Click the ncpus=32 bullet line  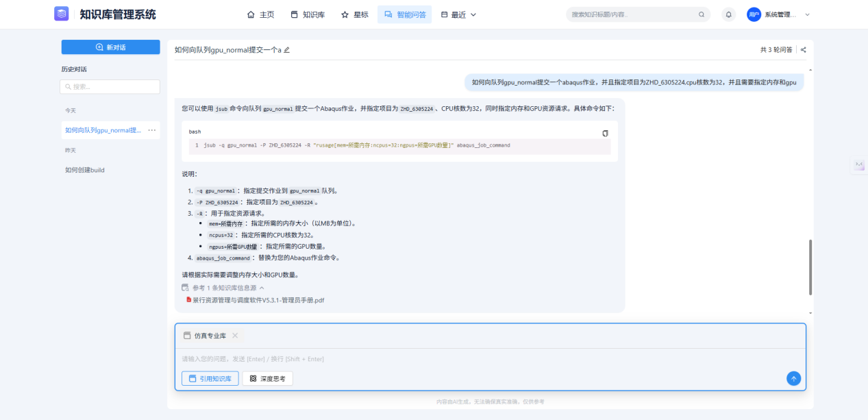coord(261,235)
